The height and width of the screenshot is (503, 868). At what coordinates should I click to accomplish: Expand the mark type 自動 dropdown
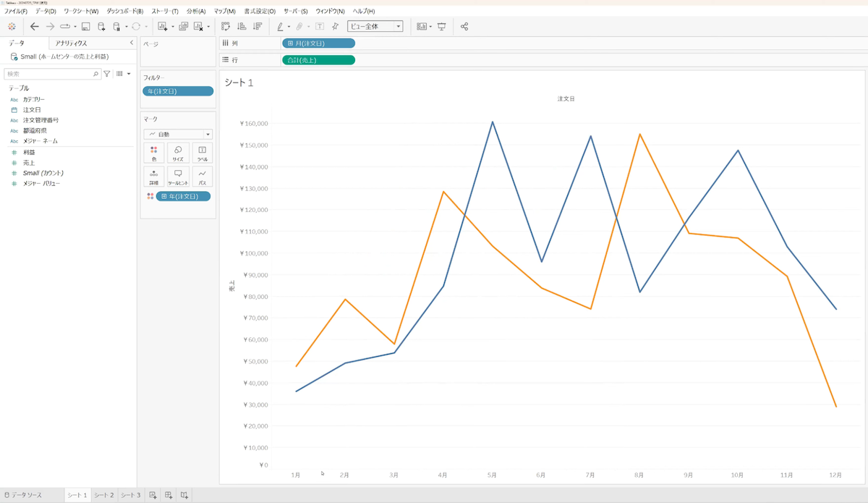pos(178,134)
